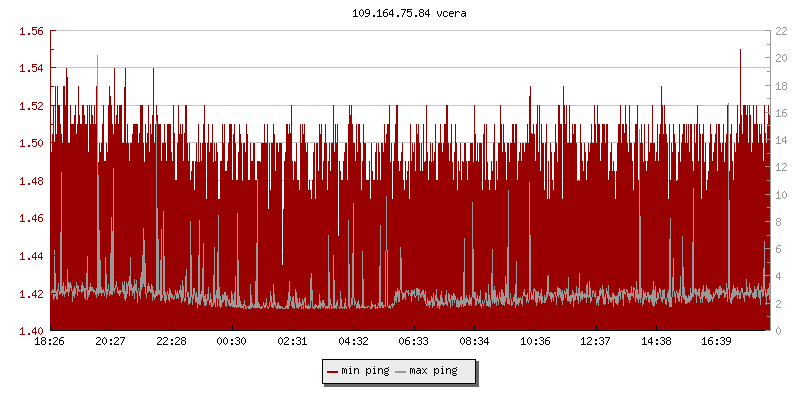This screenshot has height=400, width=800.
Task: Click the 1.44 left axis value
Action: pyautogui.click(x=31, y=256)
